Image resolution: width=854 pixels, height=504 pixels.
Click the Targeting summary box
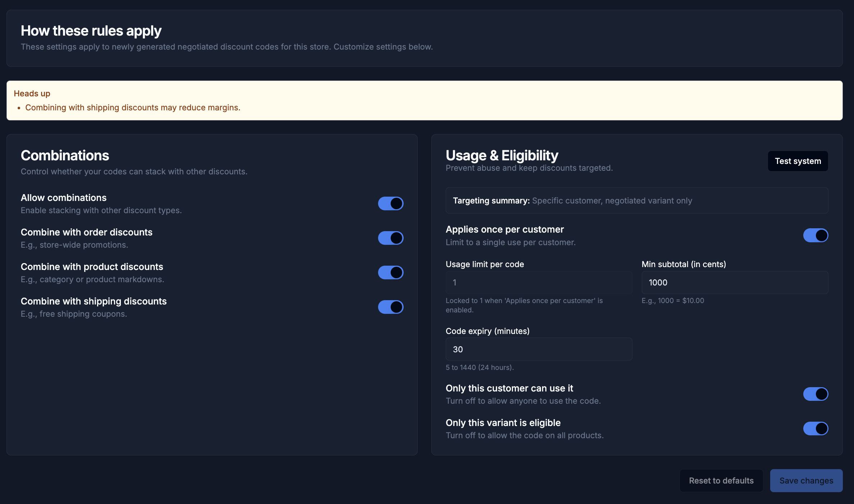point(636,200)
